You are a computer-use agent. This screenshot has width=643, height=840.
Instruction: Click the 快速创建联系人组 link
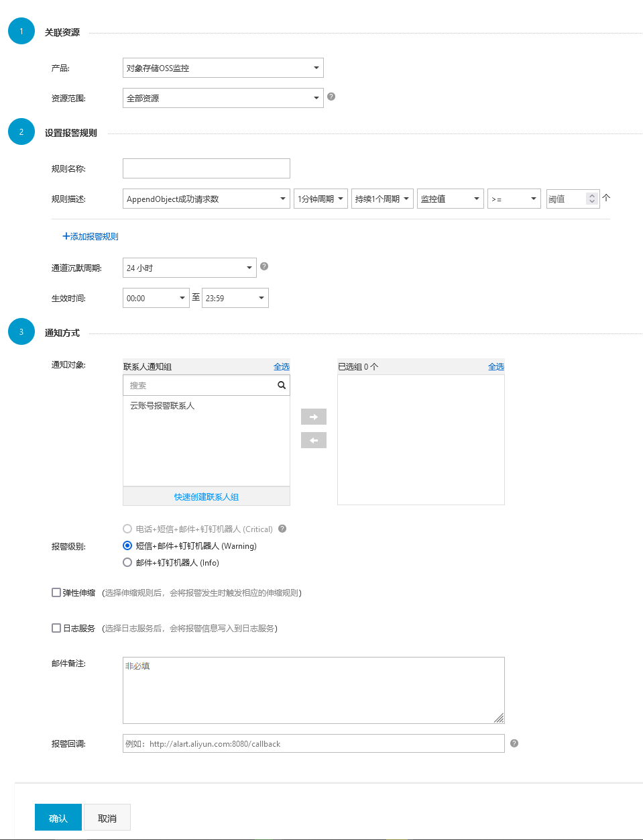[206, 495]
